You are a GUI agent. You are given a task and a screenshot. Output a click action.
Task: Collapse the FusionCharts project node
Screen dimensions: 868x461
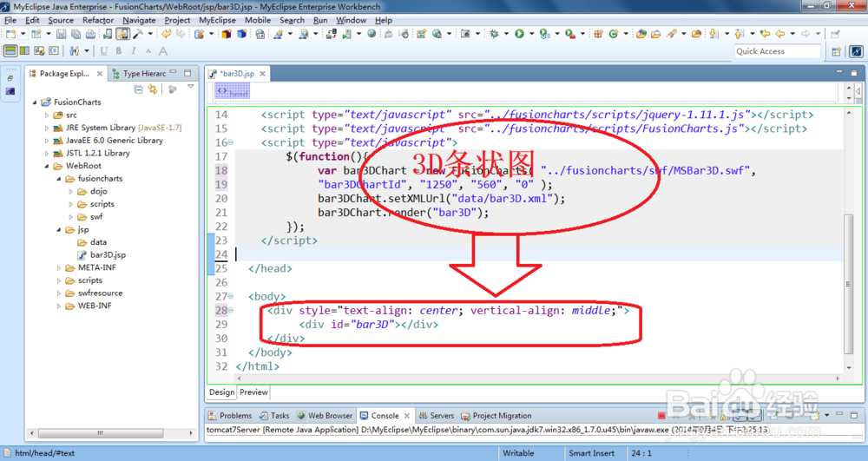point(35,102)
